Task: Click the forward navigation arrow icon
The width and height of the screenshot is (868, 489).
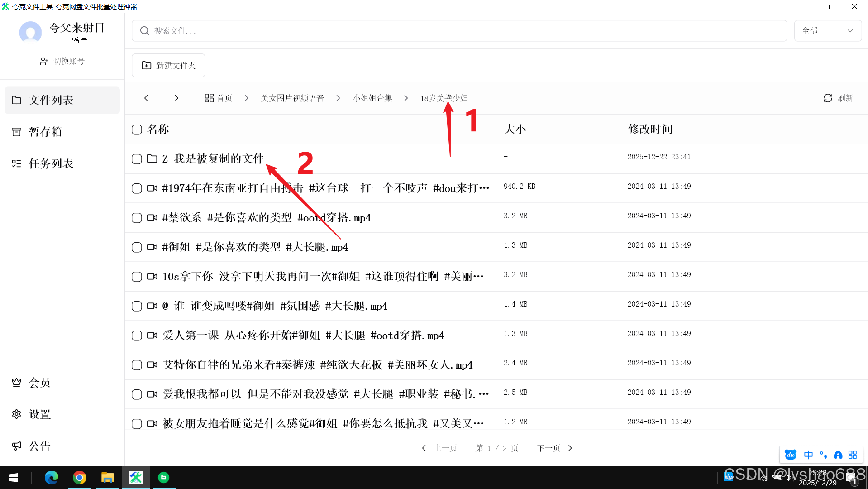Action: tap(176, 98)
